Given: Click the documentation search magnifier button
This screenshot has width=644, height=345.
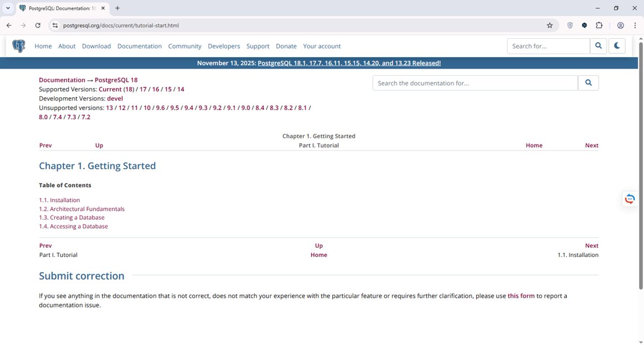Looking at the screenshot, I should tap(588, 83).
